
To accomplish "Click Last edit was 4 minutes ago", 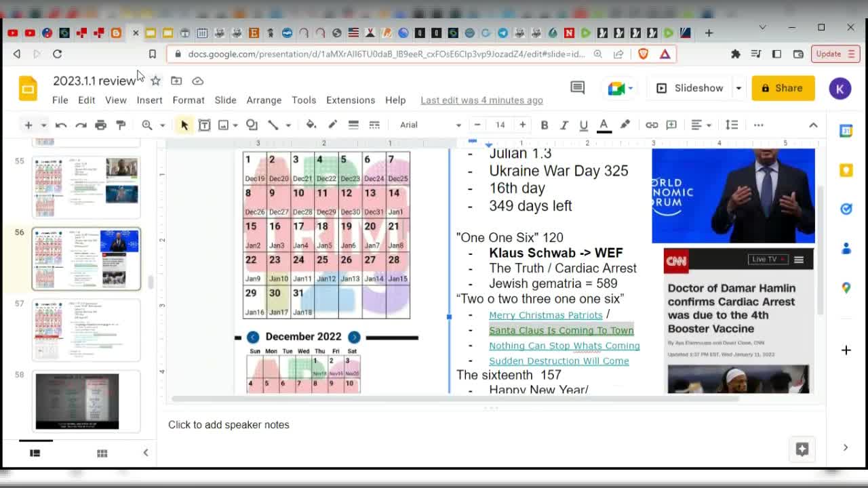I will 481,100.
